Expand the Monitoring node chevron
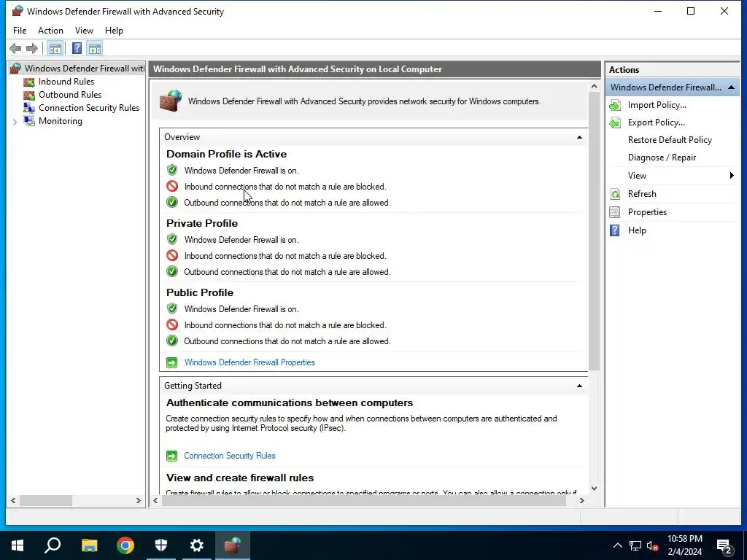Screen dimensions: 747x560 [x=15, y=122]
